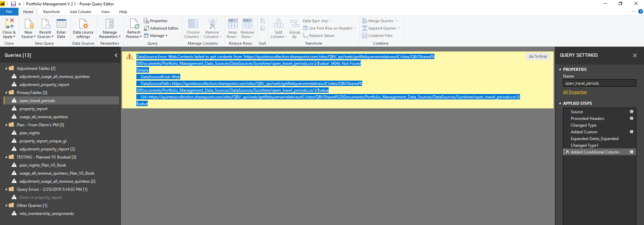
Task: Switch to the Home ribbon tab
Action: [x=28, y=12]
